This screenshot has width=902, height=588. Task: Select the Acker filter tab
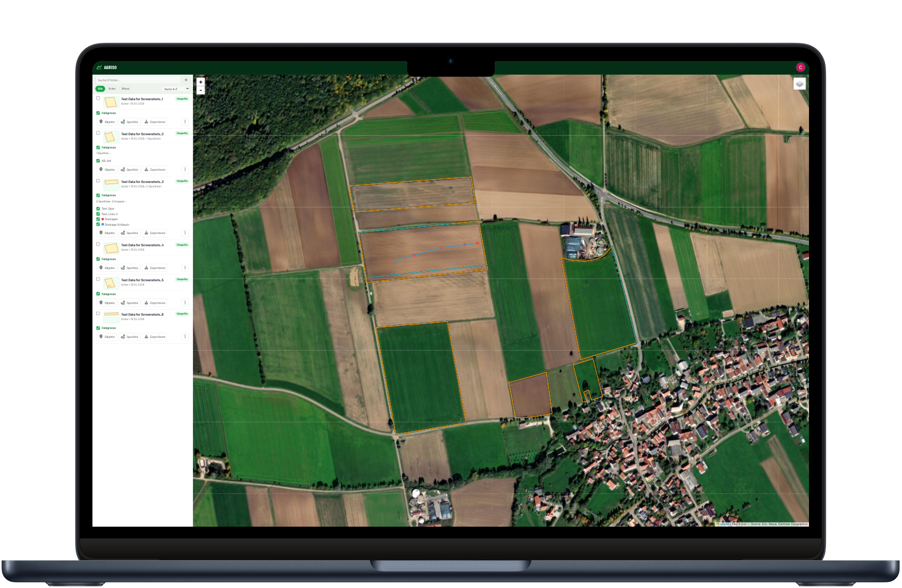tap(112, 89)
